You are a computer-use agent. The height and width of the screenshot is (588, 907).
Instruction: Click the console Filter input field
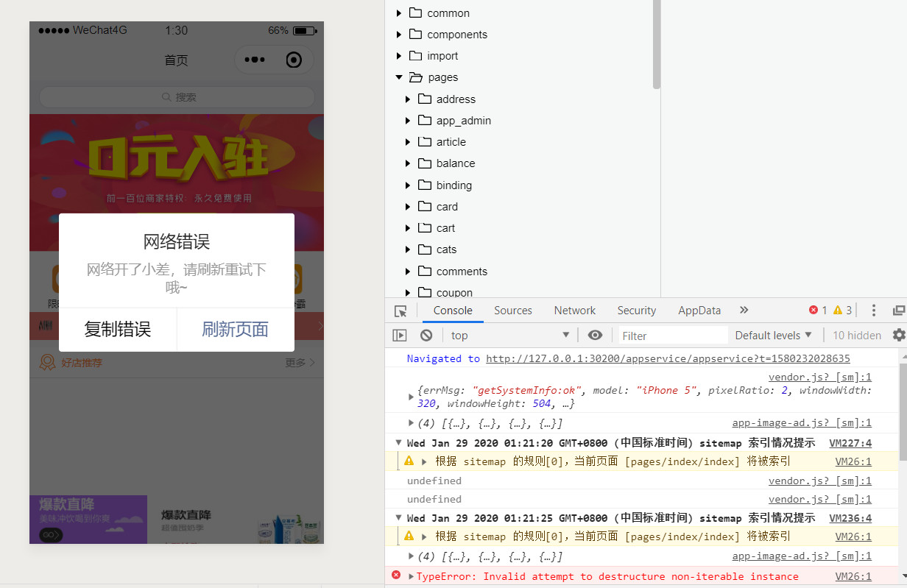[x=673, y=336]
